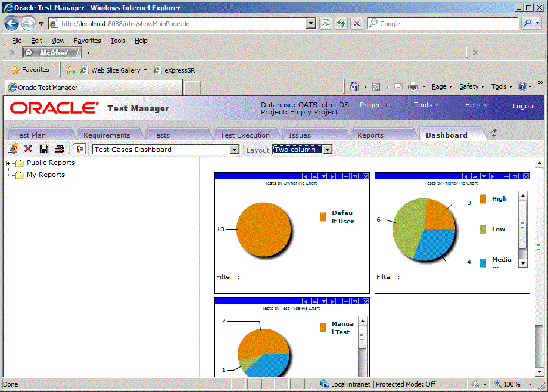Save the dashboard with the floppy icon
This screenshot has height=392, width=548.
tap(44, 149)
